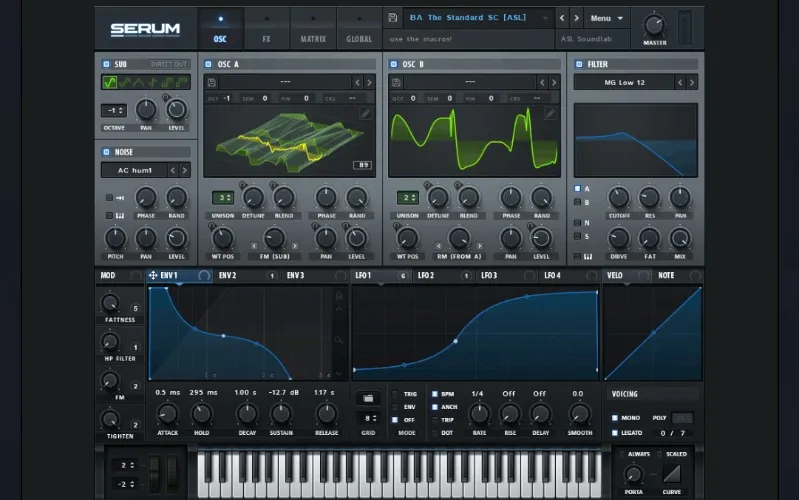Screen dimensions: 799x500
Task: Click the filter keytrack icon
Action: coord(588,256)
